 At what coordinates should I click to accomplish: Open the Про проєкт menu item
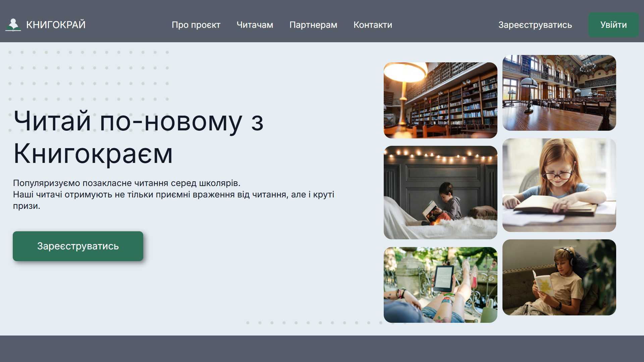[x=196, y=25]
